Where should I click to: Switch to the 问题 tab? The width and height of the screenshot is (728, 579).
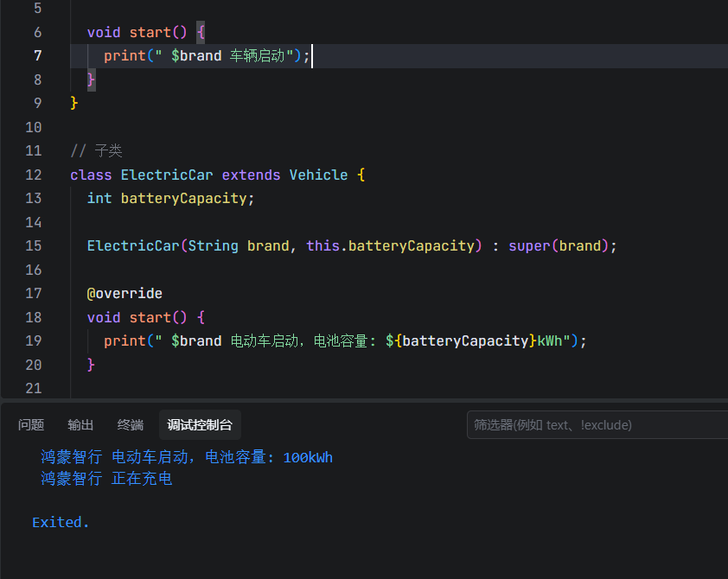point(31,424)
